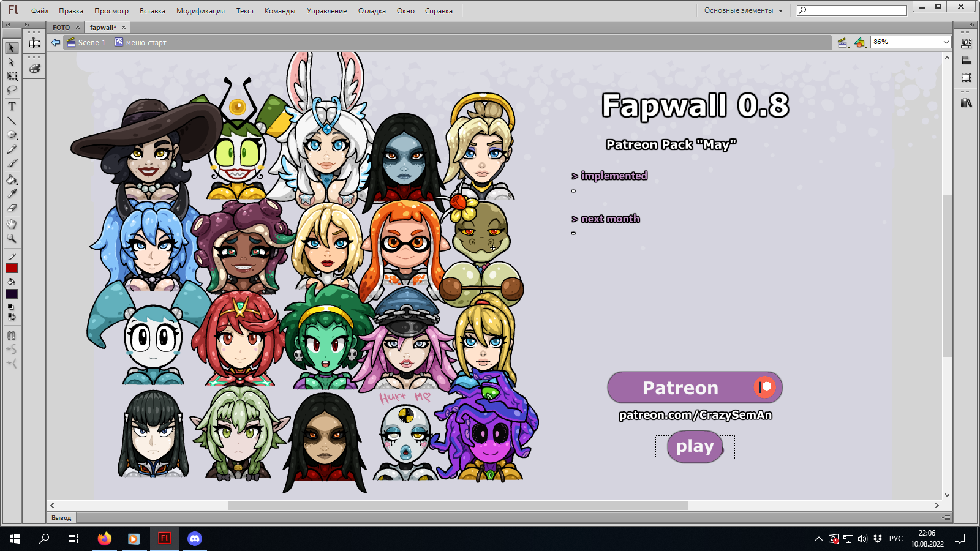Open the Основные элементы workspace dropdown
This screenshot has width=980, height=551.
coord(743,10)
